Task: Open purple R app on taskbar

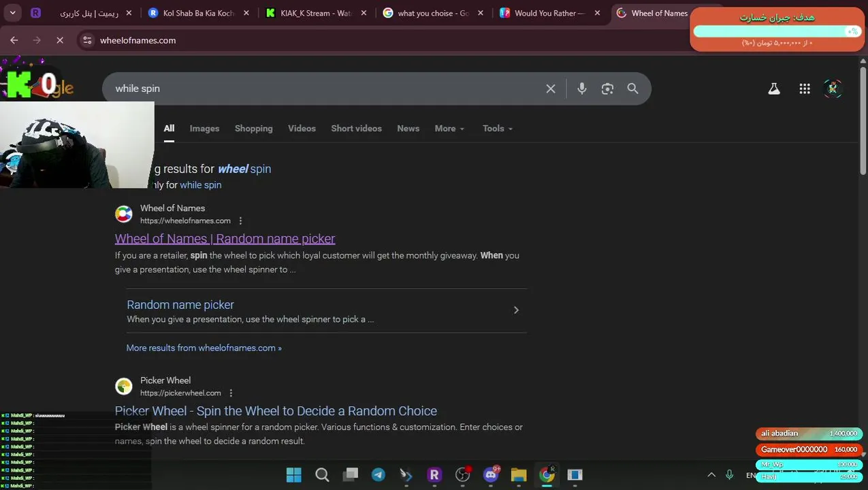Action: [434, 475]
